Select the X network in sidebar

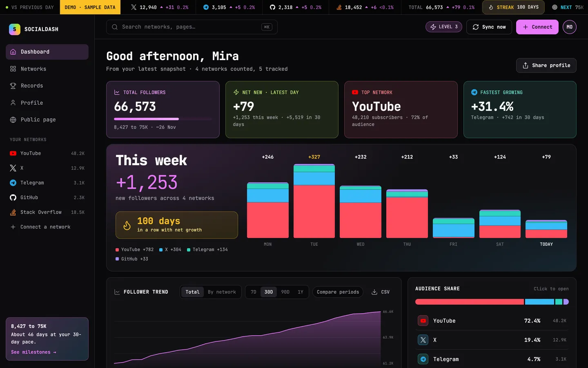47,168
